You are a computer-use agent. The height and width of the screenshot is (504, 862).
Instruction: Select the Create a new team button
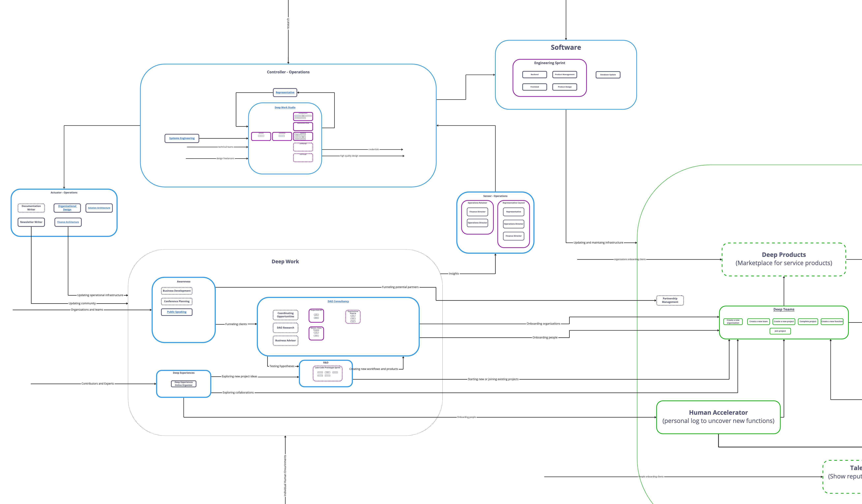click(758, 322)
